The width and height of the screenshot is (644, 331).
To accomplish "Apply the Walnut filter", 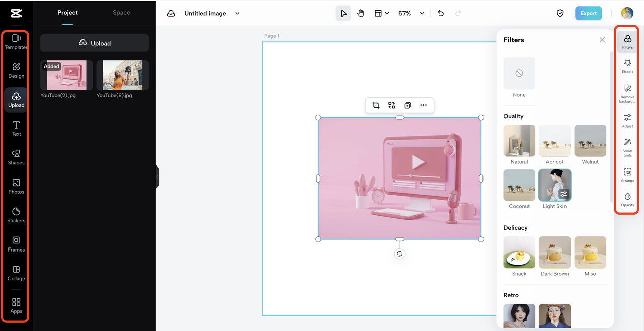I will click(590, 141).
